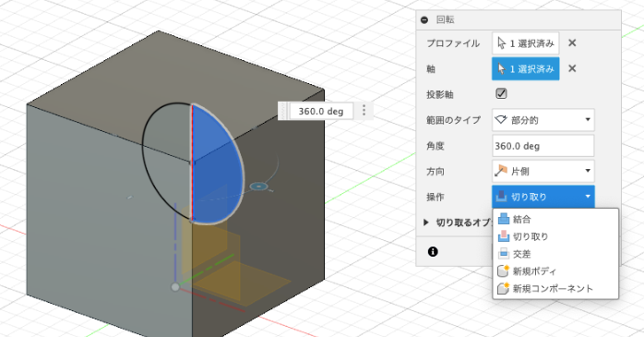Click the 操作 dropdown showing 切り取り

coord(543,197)
